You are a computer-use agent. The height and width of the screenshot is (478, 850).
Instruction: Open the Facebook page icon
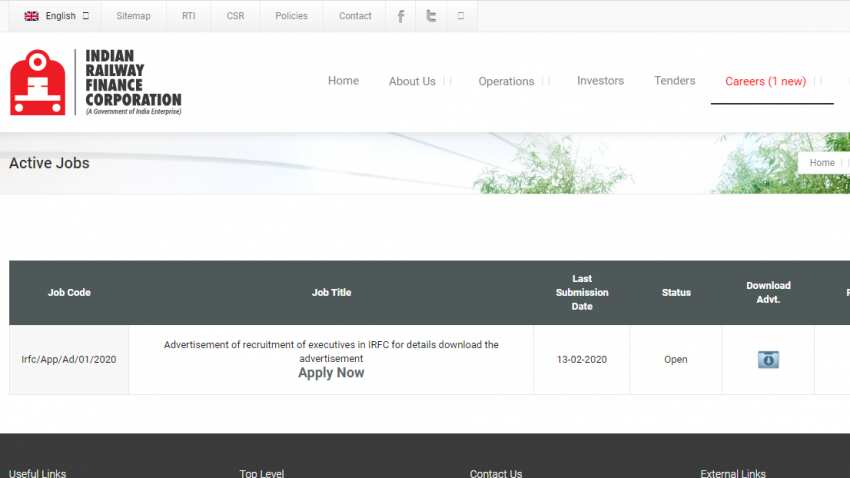[x=401, y=16]
